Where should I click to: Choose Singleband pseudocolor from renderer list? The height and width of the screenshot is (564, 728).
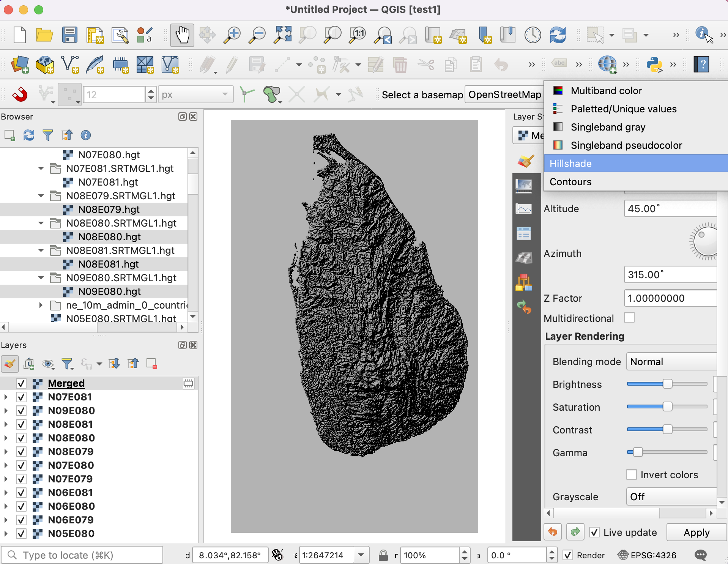click(x=626, y=145)
